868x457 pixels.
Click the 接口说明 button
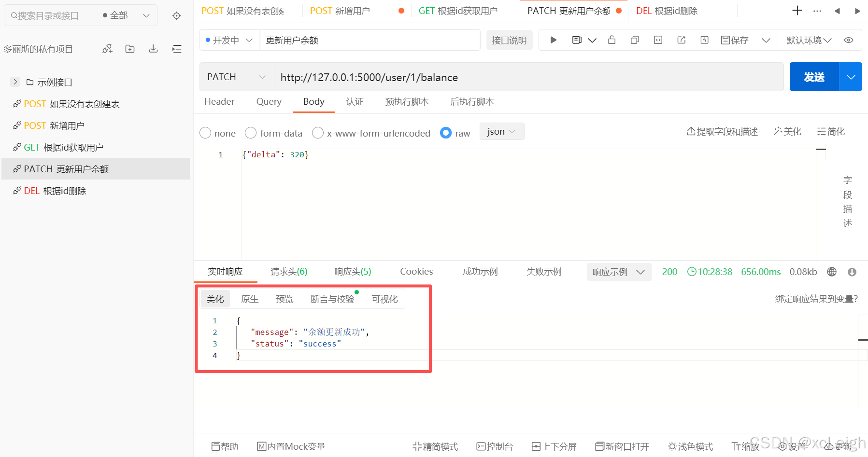point(509,41)
